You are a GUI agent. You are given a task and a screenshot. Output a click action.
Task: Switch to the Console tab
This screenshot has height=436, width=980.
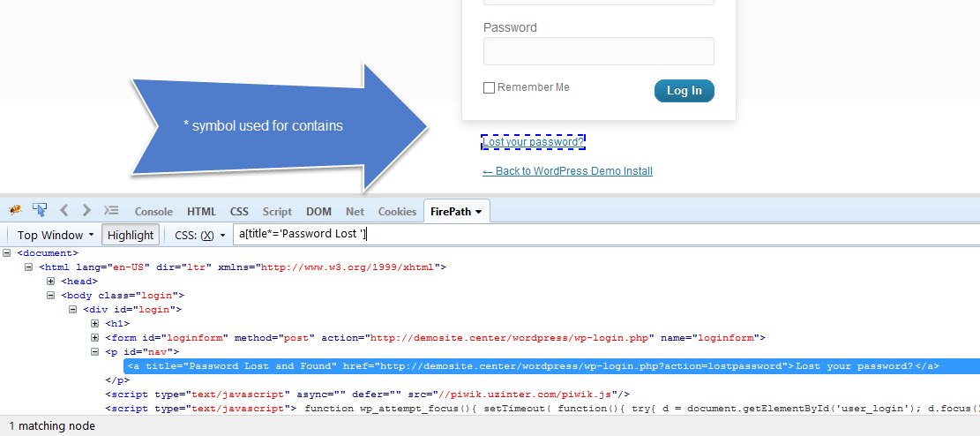pos(153,212)
